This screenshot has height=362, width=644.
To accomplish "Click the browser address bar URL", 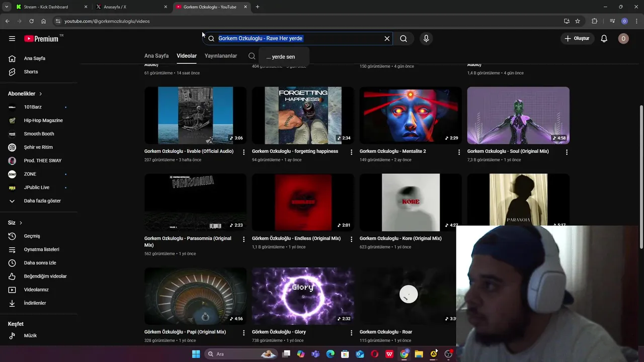I will click(107, 21).
